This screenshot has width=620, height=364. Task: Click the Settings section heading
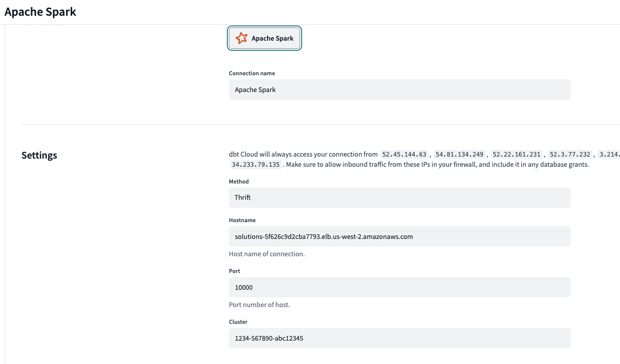click(39, 155)
